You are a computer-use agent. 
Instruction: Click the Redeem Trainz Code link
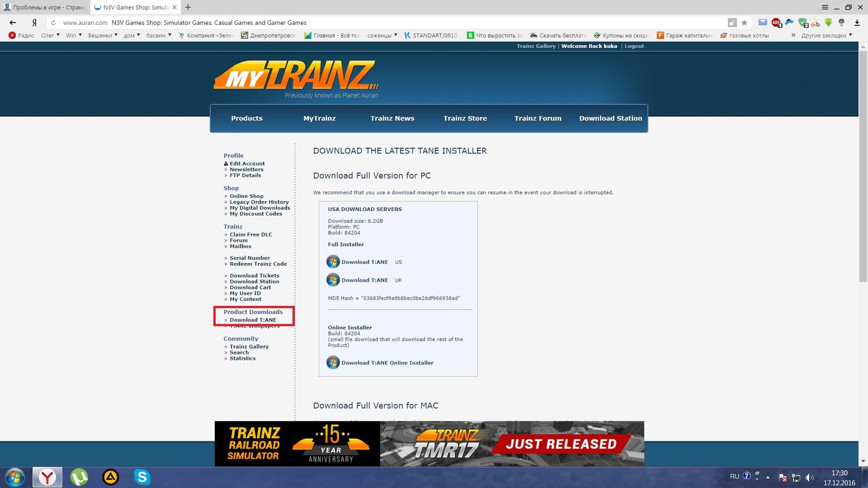pos(258,264)
